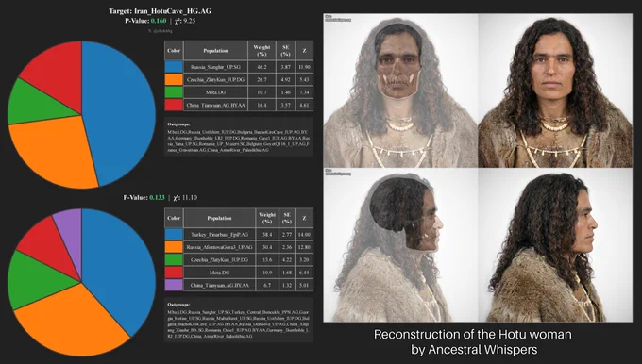Click the 11.90 Z score

304,67
